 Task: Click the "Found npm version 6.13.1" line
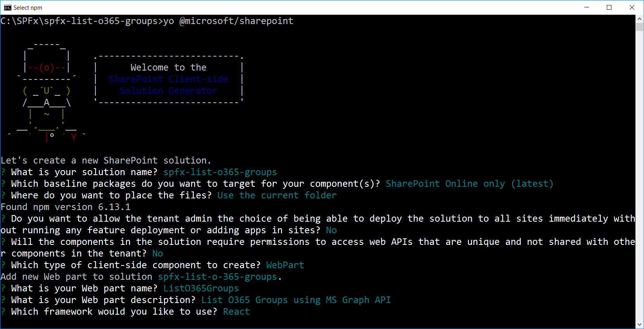(x=66, y=207)
